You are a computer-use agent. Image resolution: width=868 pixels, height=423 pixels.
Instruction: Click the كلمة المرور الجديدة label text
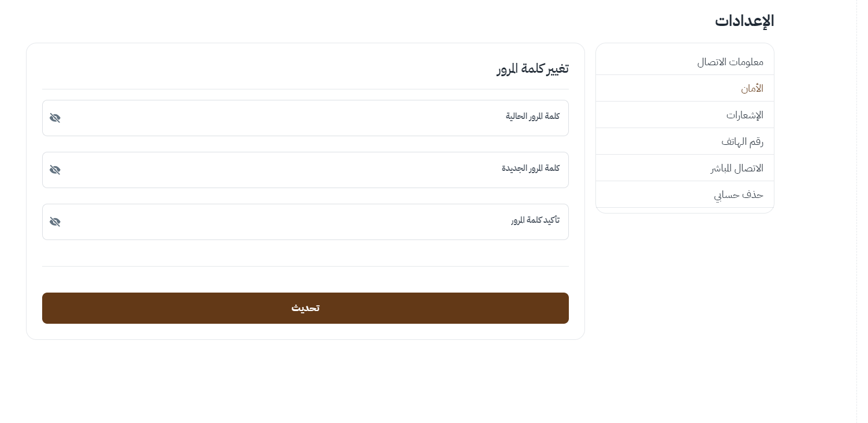point(530,168)
